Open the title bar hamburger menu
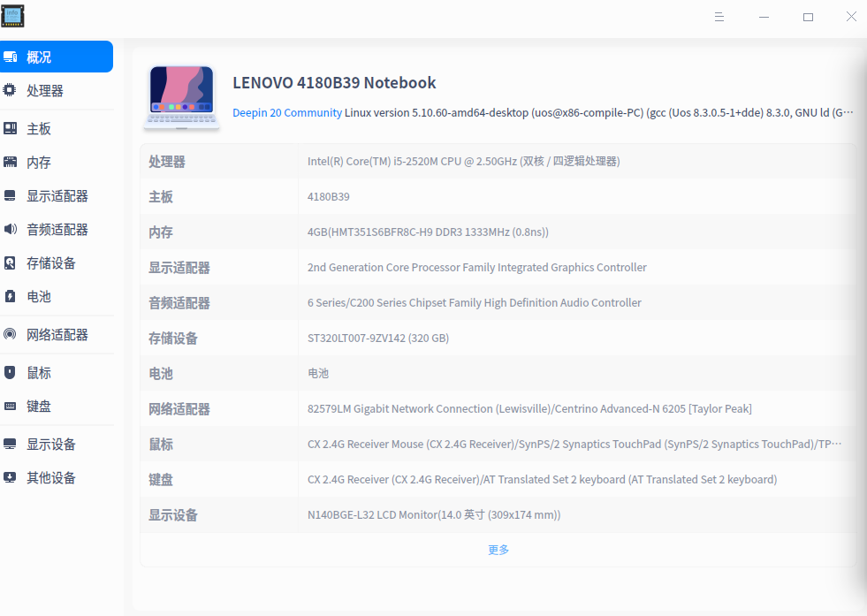Screen dimensions: 867x616 [x=719, y=17]
